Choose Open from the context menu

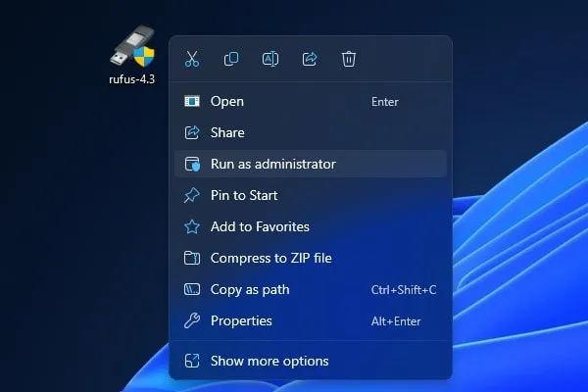(x=227, y=101)
